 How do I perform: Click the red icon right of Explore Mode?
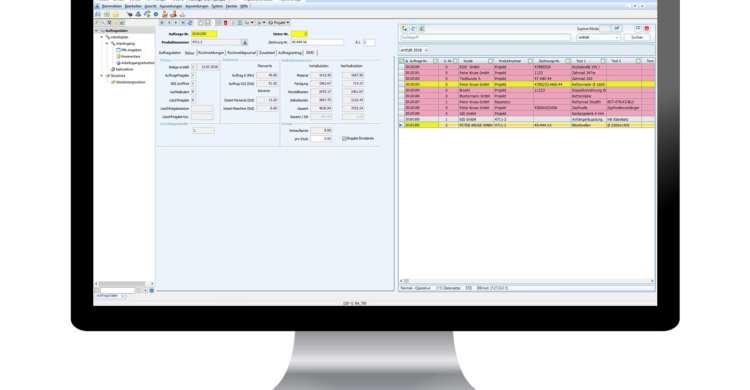(x=647, y=28)
